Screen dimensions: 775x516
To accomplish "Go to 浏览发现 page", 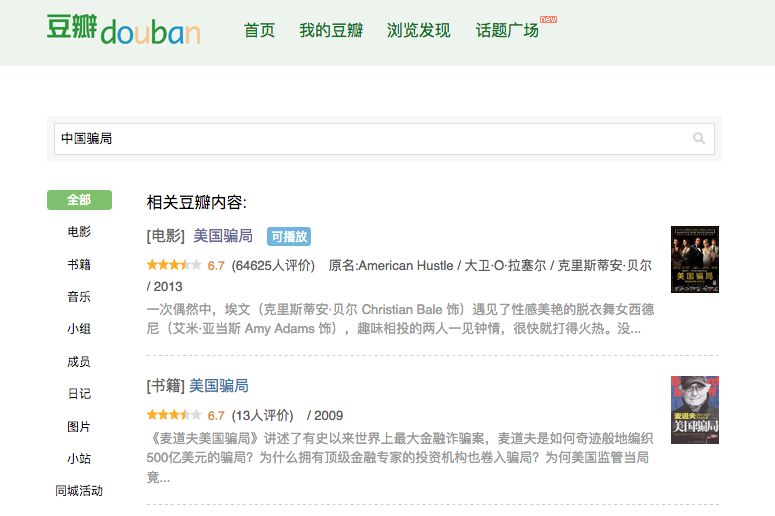I will pyautogui.click(x=418, y=30).
